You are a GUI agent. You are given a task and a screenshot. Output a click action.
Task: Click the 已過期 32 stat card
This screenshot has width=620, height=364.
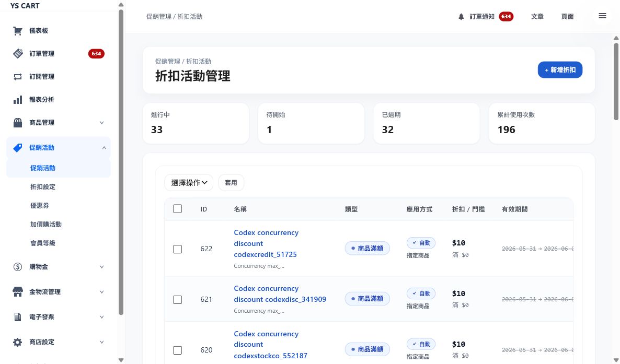427,124
